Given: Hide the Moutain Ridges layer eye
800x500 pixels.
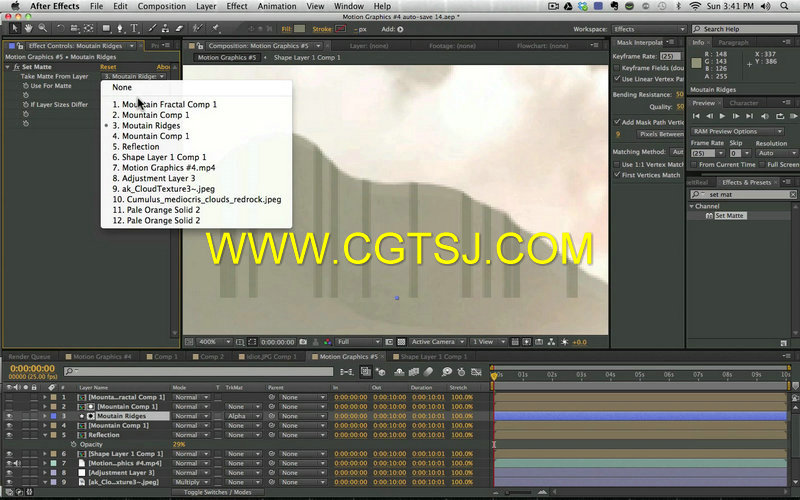Looking at the screenshot, I should pos(9,416).
